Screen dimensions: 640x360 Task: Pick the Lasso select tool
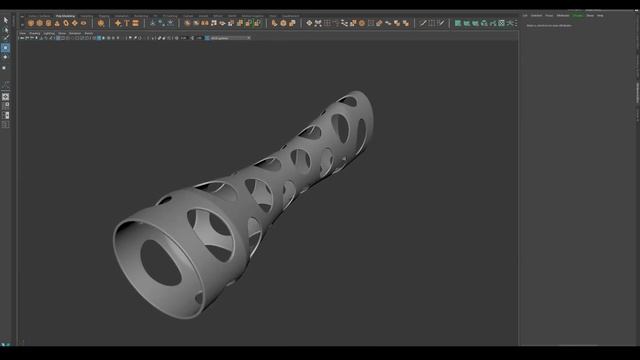[6, 30]
